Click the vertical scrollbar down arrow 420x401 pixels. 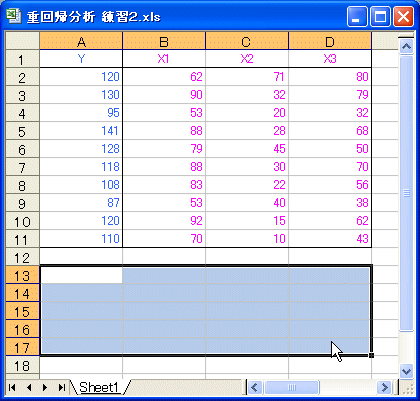[x=406, y=371]
